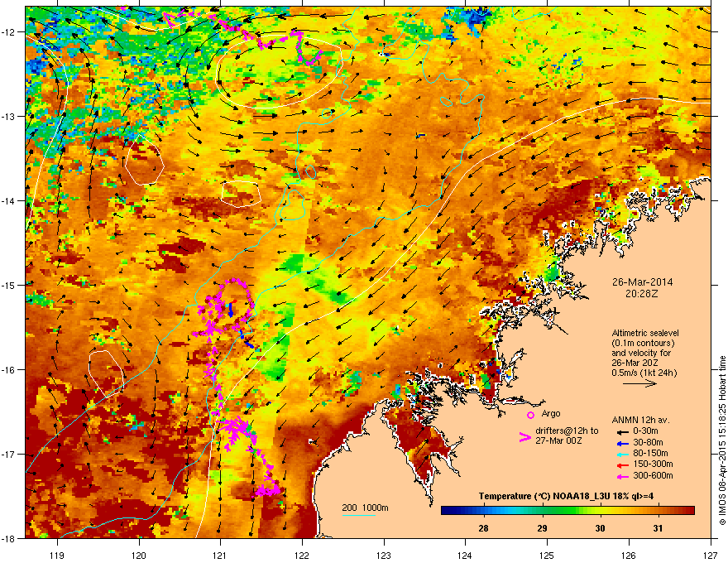Click the latitude label -12

tap(8, 32)
